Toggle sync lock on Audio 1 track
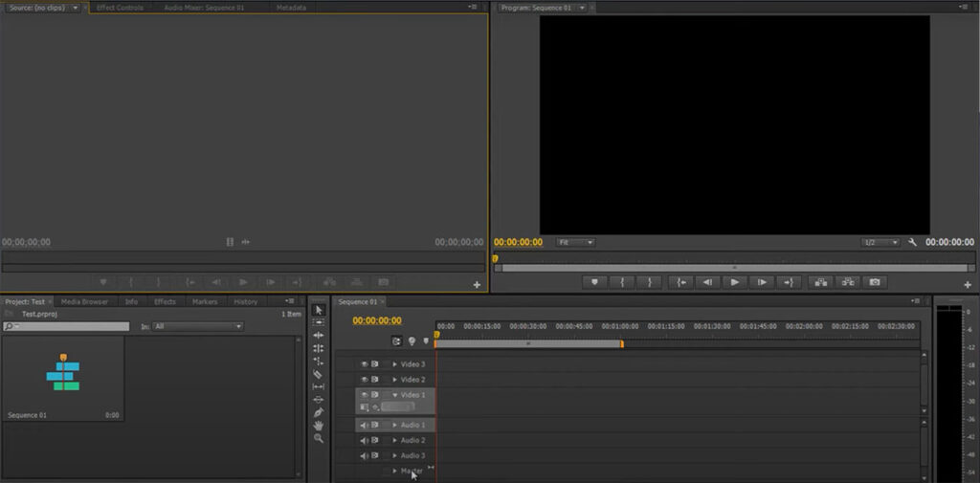Screen dimensions: 980x483 point(375,426)
